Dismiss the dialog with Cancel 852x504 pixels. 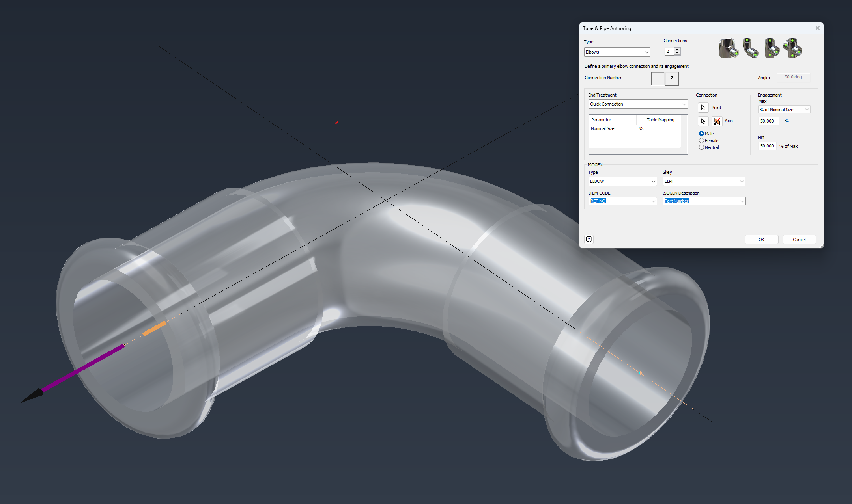point(799,239)
